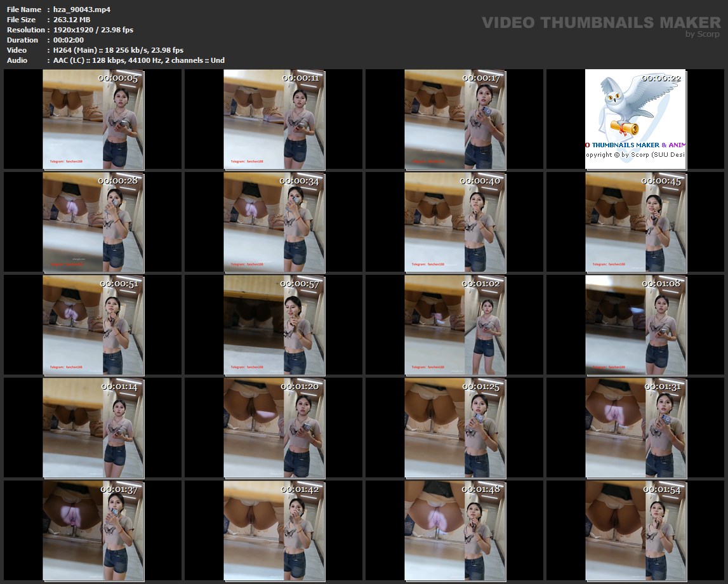Select the thumbnail stamped 00:01:20

point(274,428)
